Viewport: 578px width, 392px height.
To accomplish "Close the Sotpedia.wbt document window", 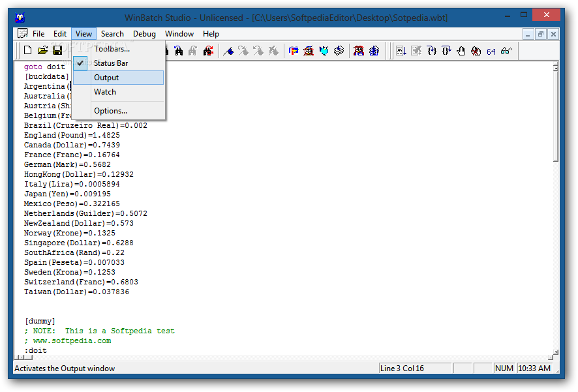I will coord(553,35).
